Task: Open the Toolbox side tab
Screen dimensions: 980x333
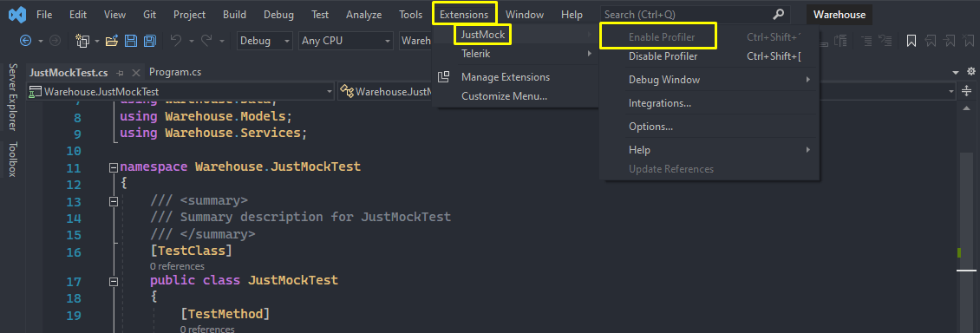Action: tap(12, 159)
